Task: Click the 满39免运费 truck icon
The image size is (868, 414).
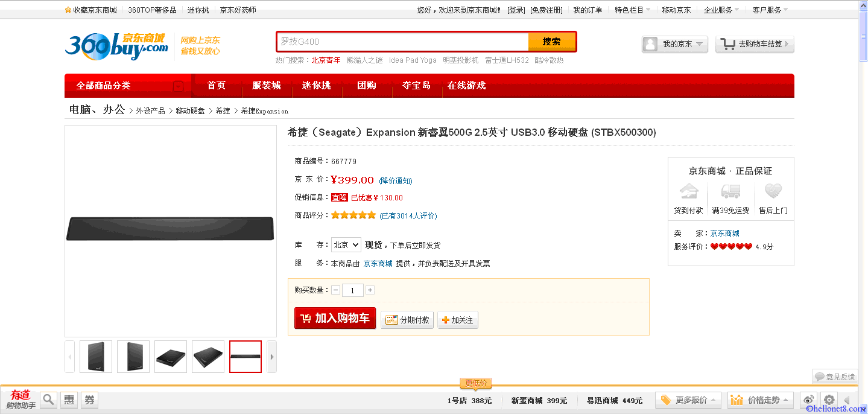Action: coord(730,191)
